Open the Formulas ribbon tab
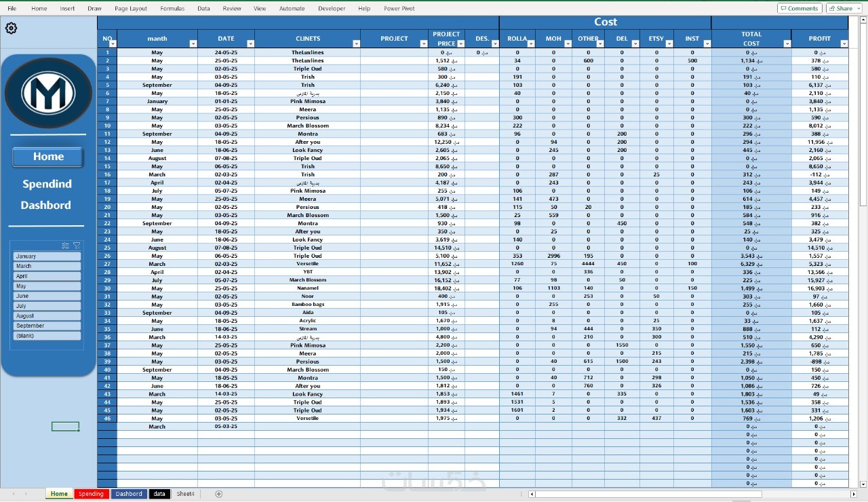 pyautogui.click(x=172, y=9)
